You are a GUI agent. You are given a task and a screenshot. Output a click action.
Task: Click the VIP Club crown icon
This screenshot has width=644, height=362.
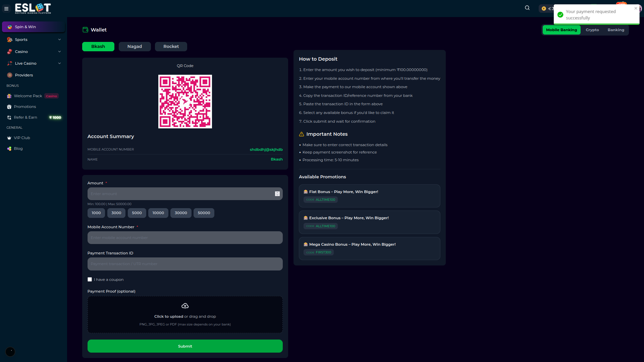9,138
